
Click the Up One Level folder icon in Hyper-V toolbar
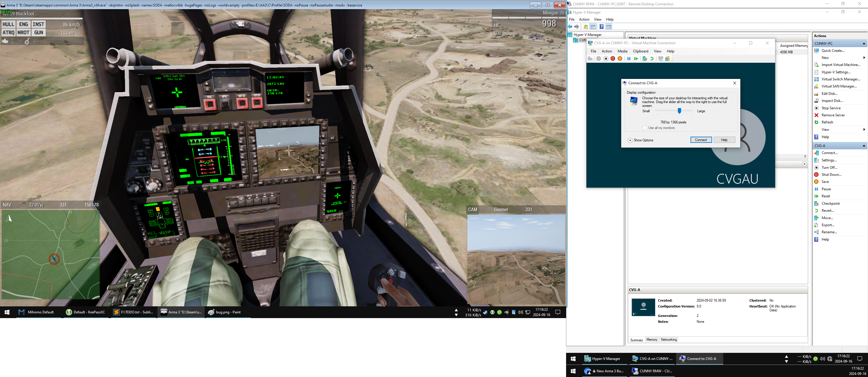click(586, 27)
